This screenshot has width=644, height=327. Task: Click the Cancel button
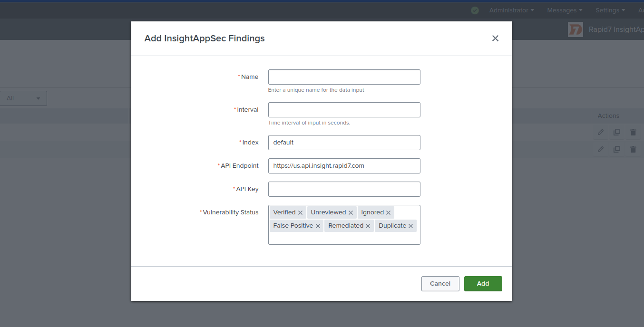pos(440,284)
